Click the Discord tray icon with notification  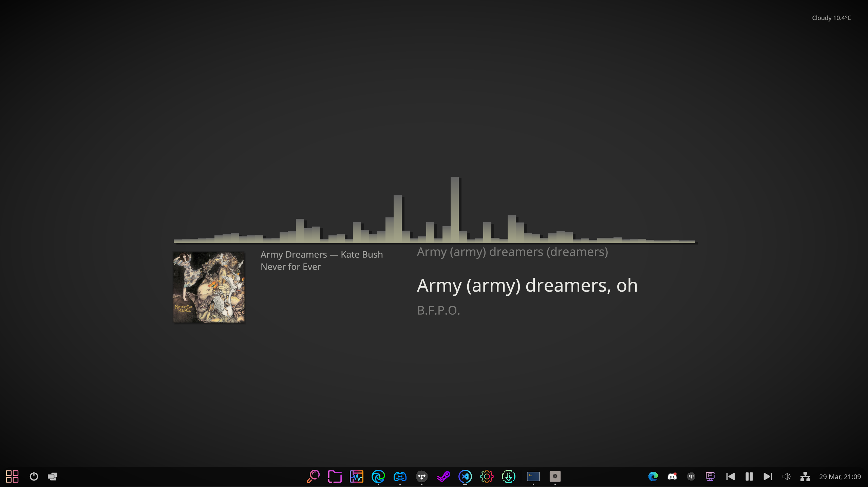click(672, 476)
